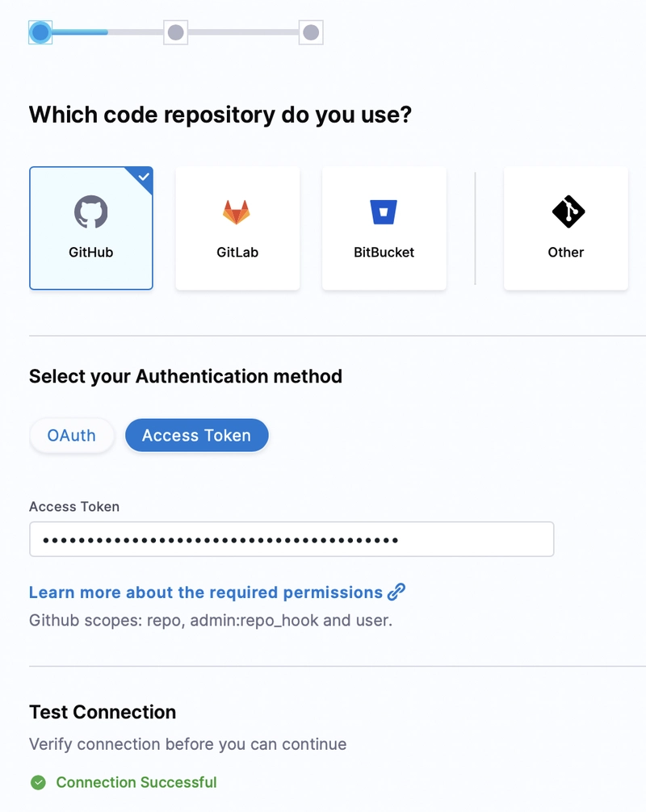Click the Connection Successful status text
This screenshot has height=812, width=646.
[136, 782]
